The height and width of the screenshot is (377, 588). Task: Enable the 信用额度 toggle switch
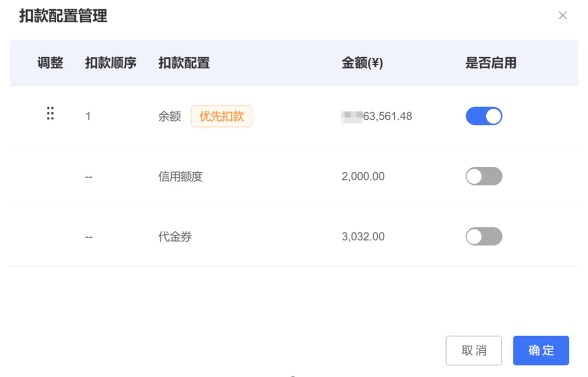[484, 176]
